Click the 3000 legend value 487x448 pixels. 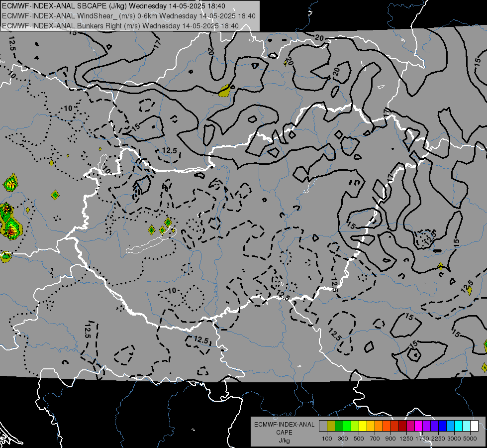click(x=454, y=439)
